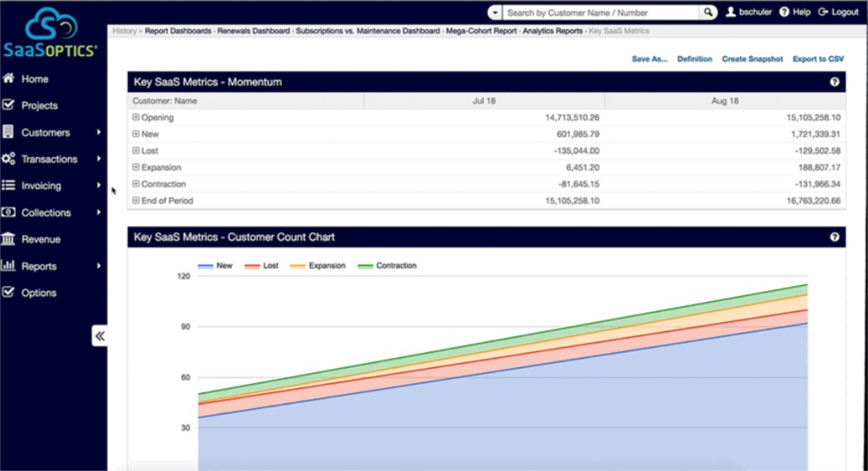Viewport: 868px width, 471px height.
Task: Toggle the New series in chart legend
Action: [x=215, y=266]
